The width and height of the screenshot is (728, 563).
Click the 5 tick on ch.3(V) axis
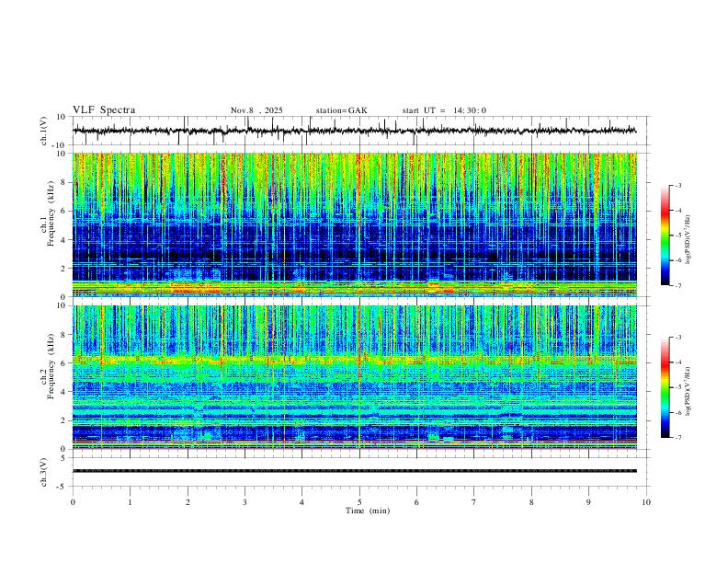[x=63, y=458]
